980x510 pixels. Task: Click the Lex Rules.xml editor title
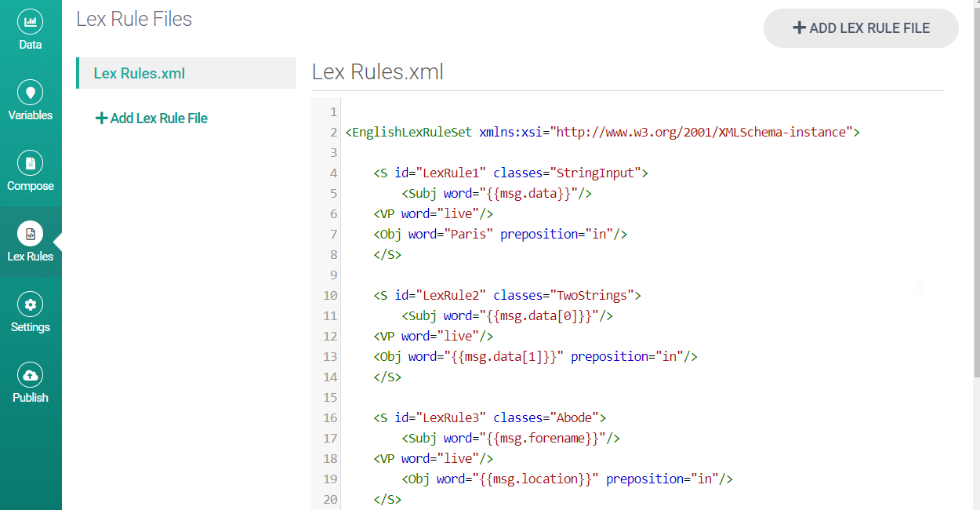(378, 72)
